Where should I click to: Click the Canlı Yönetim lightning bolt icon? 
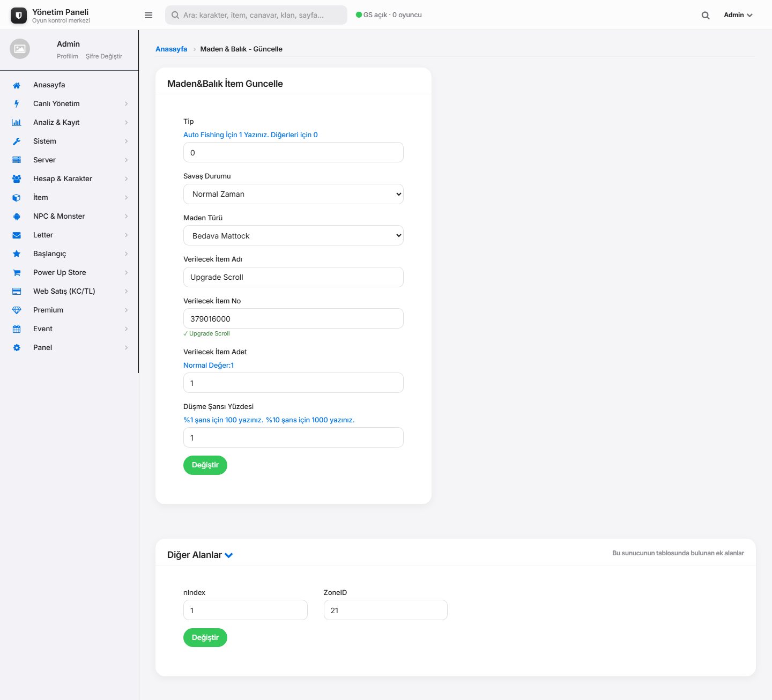coord(17,104)
